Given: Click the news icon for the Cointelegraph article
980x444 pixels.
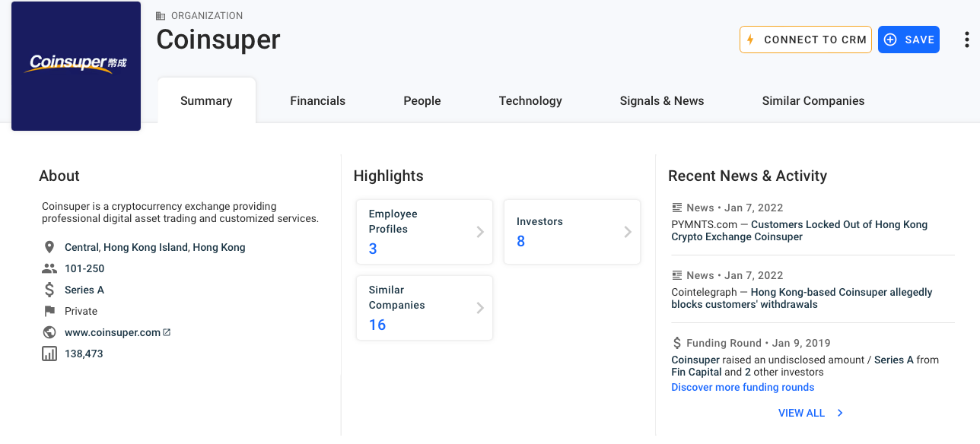Looking at the screenshot, I should (x=677, y=275).
